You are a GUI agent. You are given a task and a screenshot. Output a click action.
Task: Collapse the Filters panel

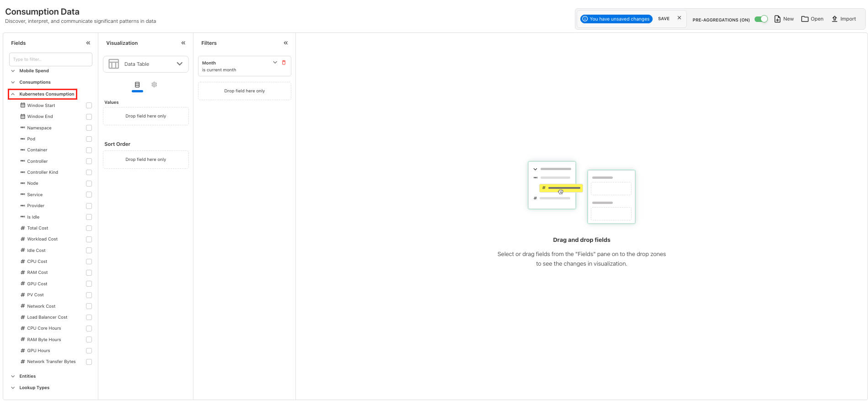tap(286, 43)
